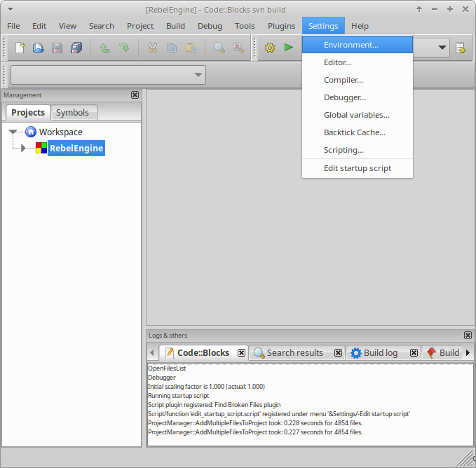Open the Debug menu

[210, 26]
